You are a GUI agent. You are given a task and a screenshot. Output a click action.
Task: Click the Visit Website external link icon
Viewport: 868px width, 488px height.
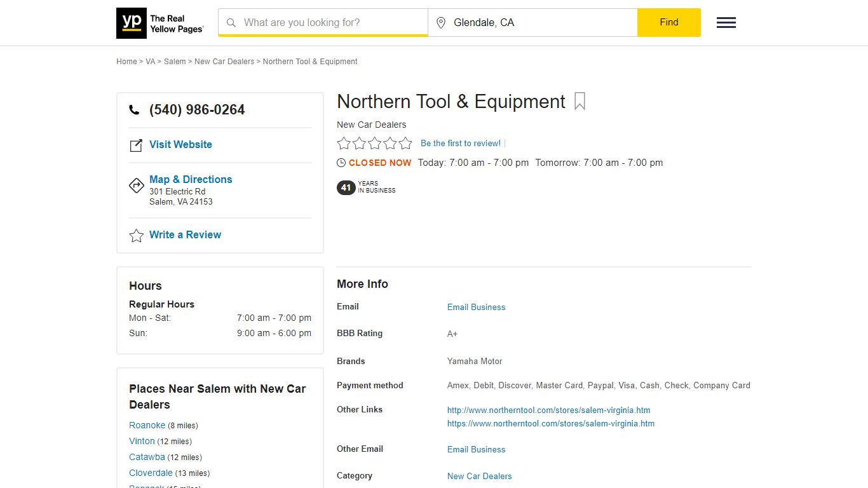point(136,146)
